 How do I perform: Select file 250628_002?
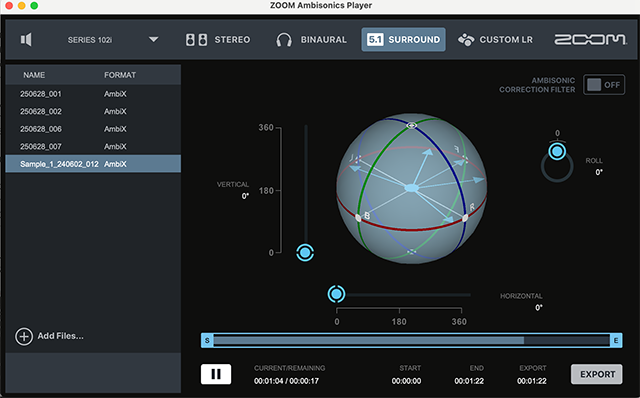point(93,111)
